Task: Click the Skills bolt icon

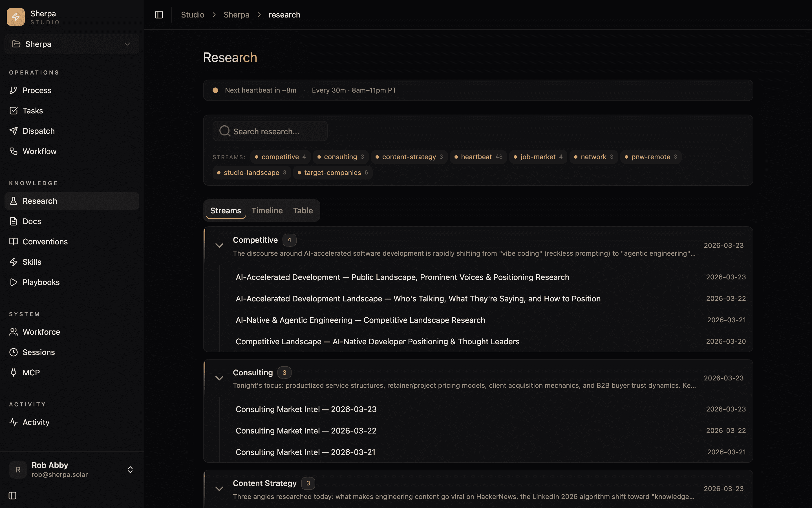Action: tap(14, 262)
